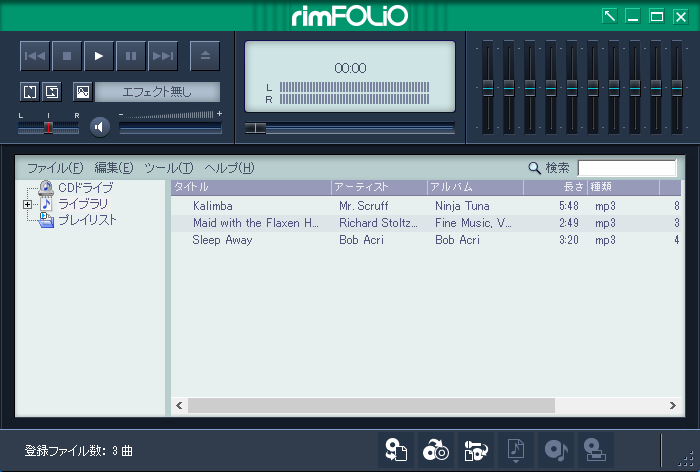
Task: Open the ファイル(F) menu
Action: [55, 168]
